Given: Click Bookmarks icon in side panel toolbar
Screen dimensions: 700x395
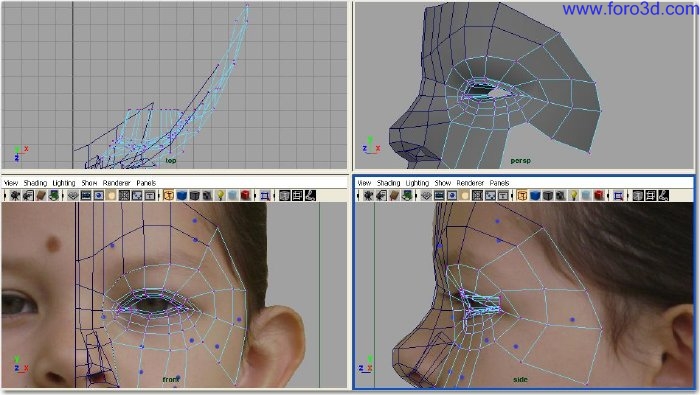Looking at the screenshot, I should [x=394, y=195].
